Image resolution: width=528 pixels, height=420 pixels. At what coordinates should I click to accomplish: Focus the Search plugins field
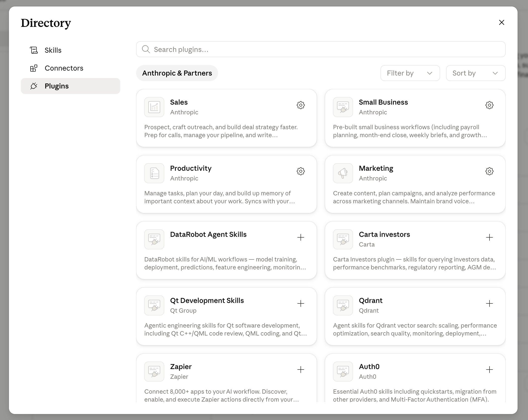tap(321, 49)
